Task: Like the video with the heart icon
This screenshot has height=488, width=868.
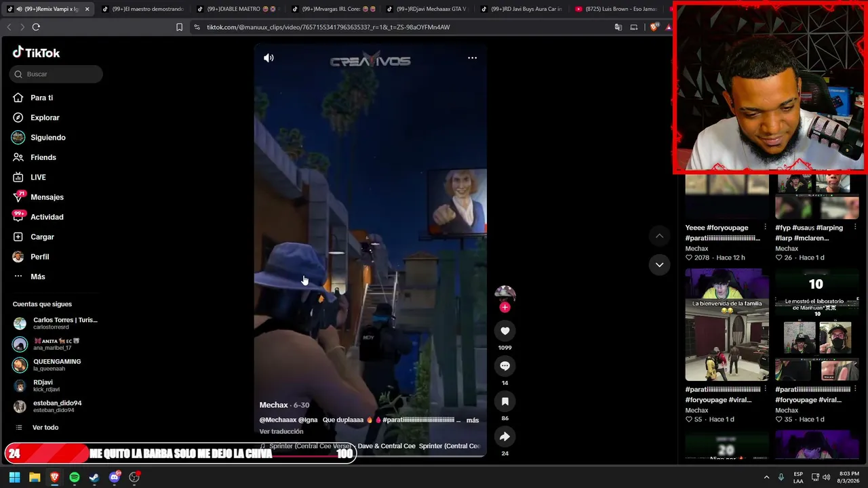Action: [x=505, y=331]
